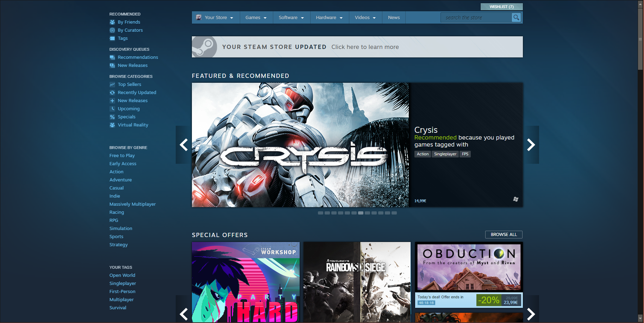Browse the Sports genre
The width and height of the screenshot is (644, 323).
click(116, 237)
